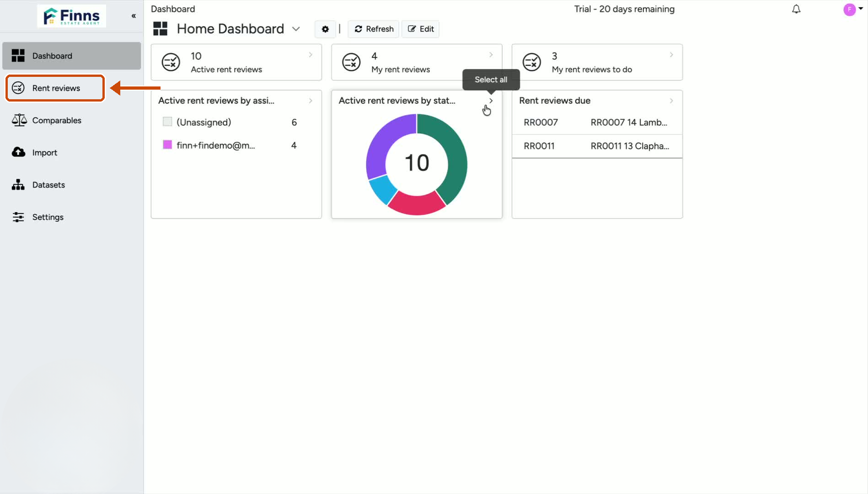Click 'Active rent reviews by assi...' title
The image size is (868, 494).
(216, 101)
